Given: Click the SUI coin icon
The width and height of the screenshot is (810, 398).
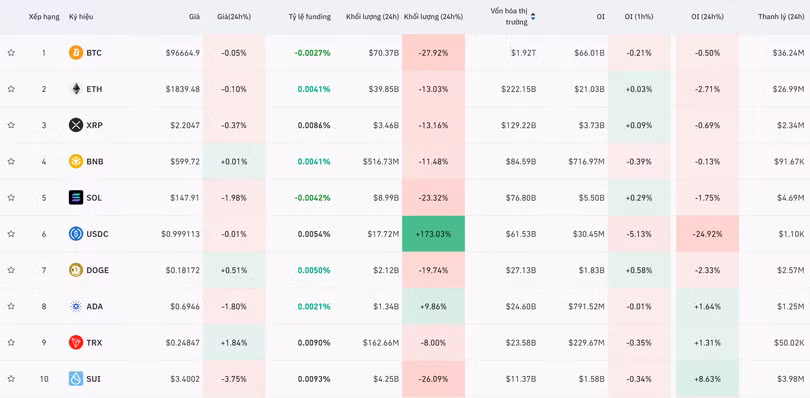Looking at the screenshot, I should tap(76, 379).
